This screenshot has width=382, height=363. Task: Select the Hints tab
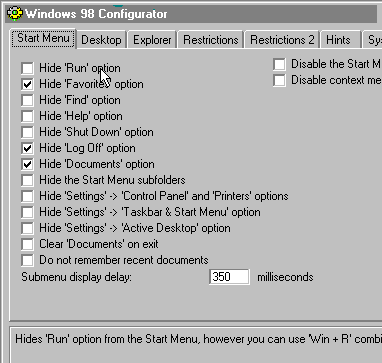[338, 40]
